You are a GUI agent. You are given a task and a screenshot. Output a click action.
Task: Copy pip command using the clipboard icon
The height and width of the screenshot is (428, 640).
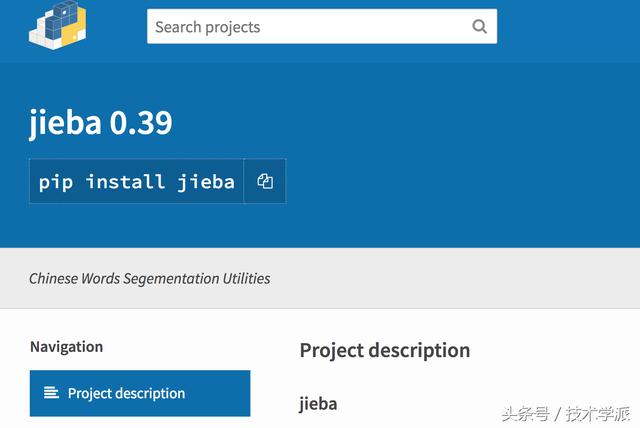click(265, 182)
